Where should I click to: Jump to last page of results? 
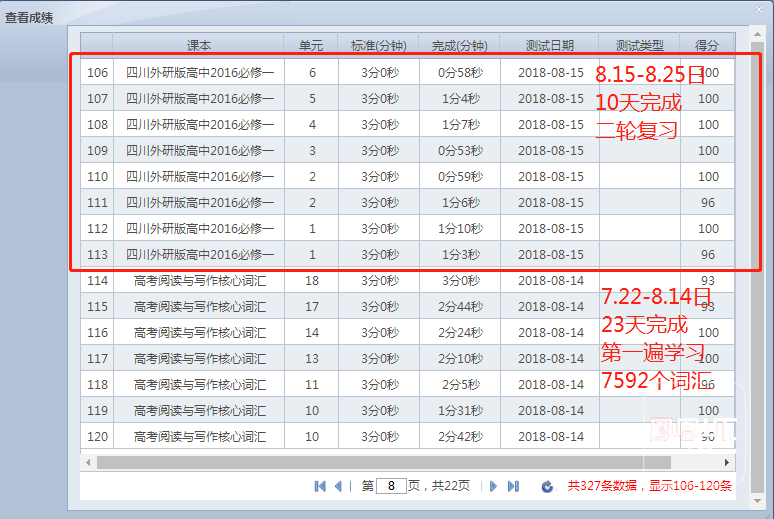tap(513, 486)
